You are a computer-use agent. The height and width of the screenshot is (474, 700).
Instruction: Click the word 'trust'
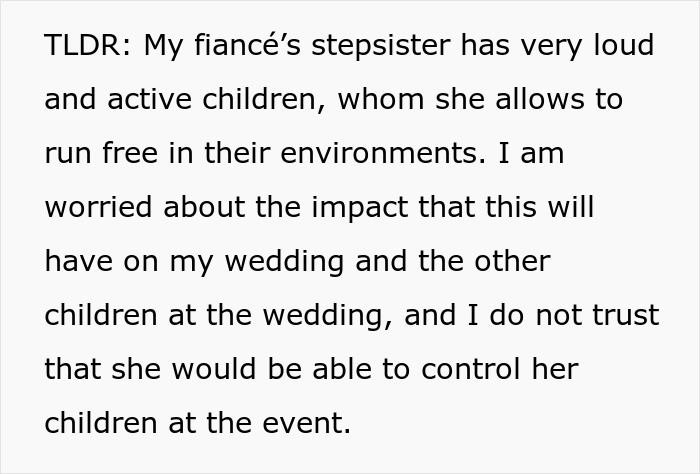click(x=626, y=315)
